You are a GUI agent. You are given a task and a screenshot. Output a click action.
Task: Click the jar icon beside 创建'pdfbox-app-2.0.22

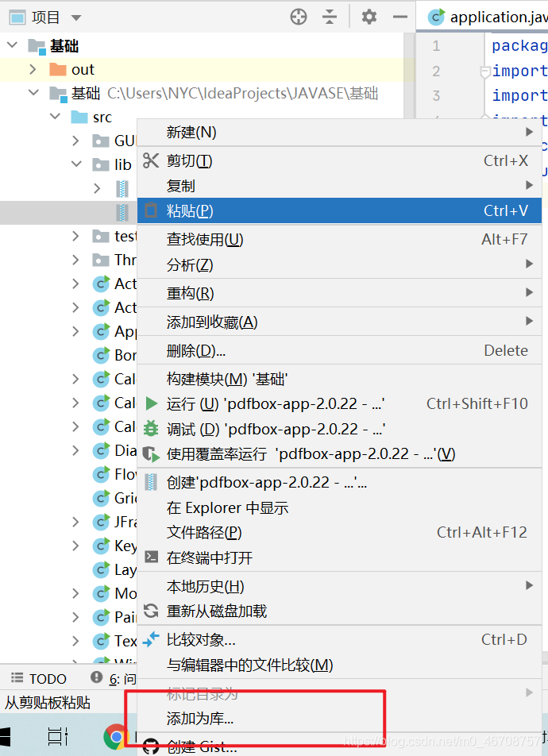(x=151, y=482)
